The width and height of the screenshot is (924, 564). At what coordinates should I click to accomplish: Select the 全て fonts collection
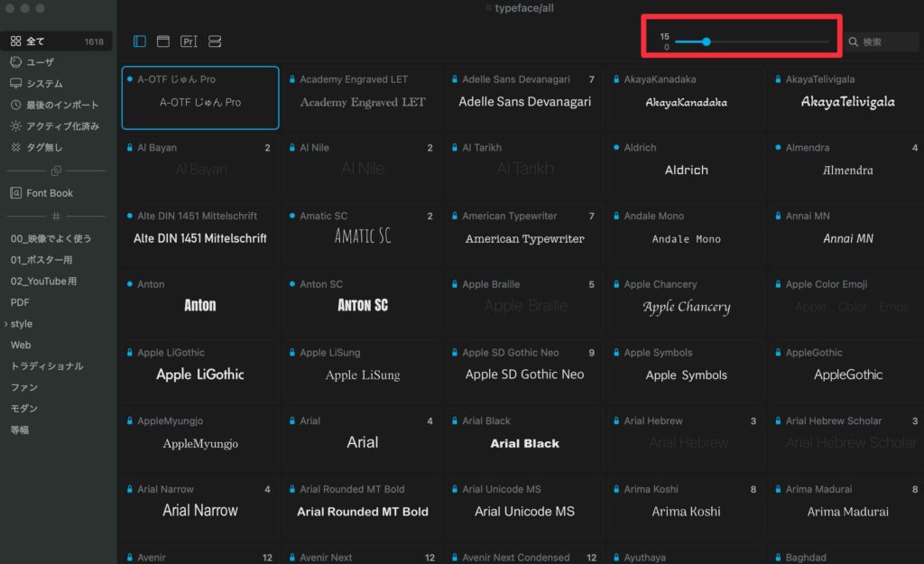pos(35,42)
